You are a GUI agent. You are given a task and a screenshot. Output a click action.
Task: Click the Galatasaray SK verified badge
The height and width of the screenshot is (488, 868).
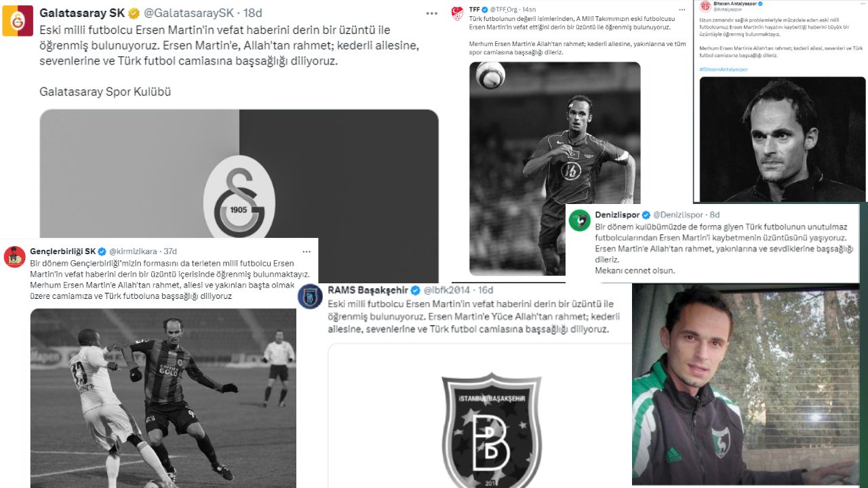tap(134, 13)
